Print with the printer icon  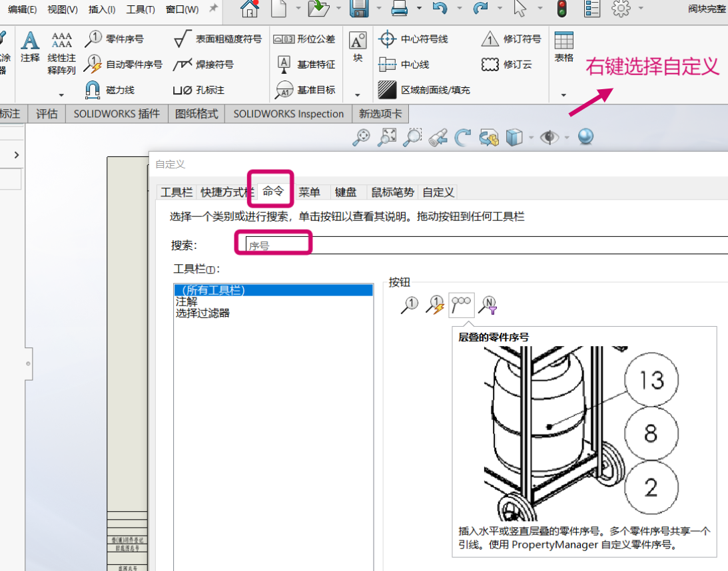[399, 8]
